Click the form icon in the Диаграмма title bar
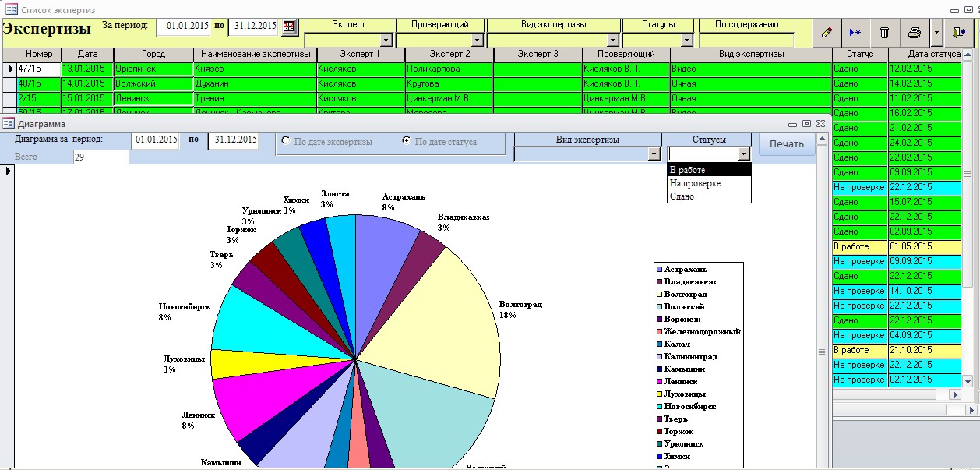Viewport: 980px width, 470px height. [8, 123]
